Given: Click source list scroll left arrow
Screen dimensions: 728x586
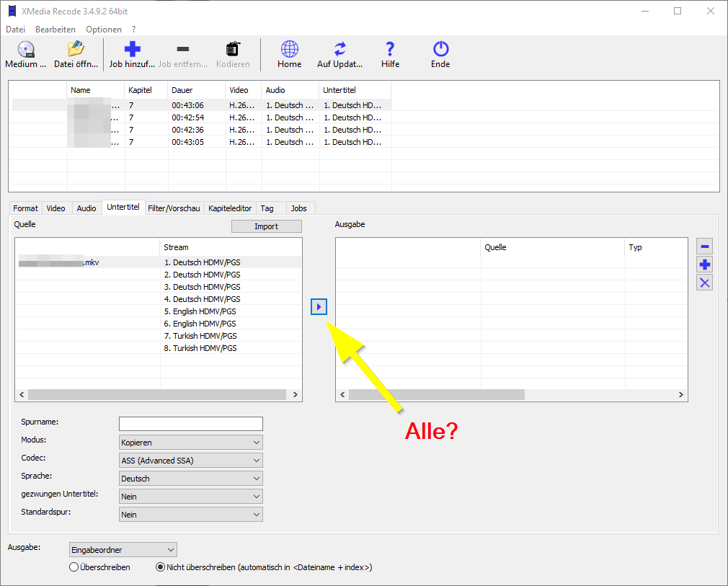Looking at the screenshot, I should pyautogui.click(x=22, y=395).
